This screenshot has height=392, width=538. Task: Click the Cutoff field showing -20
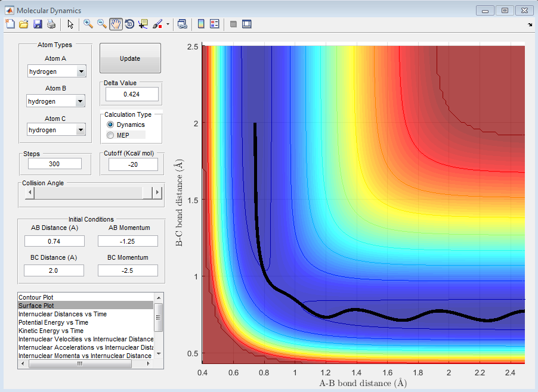(x=133, y=164)
